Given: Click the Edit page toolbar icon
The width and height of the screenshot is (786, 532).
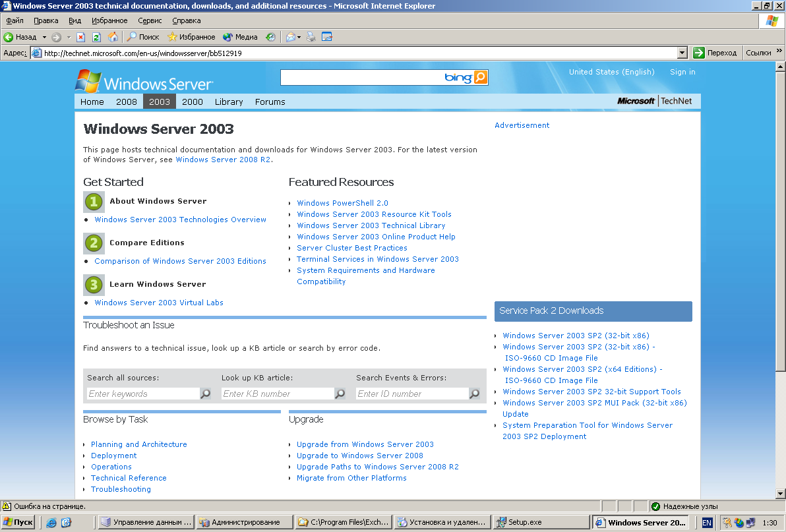Looking at the screenshot, I should pyautogui.click(x=327, y=37).
